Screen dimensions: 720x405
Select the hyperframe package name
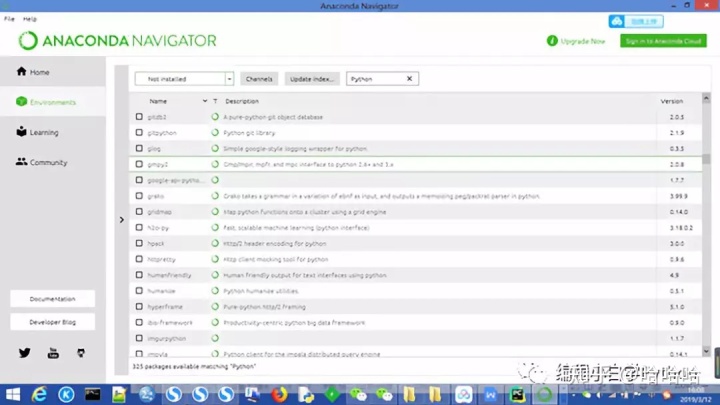click(x=165, y=307)
